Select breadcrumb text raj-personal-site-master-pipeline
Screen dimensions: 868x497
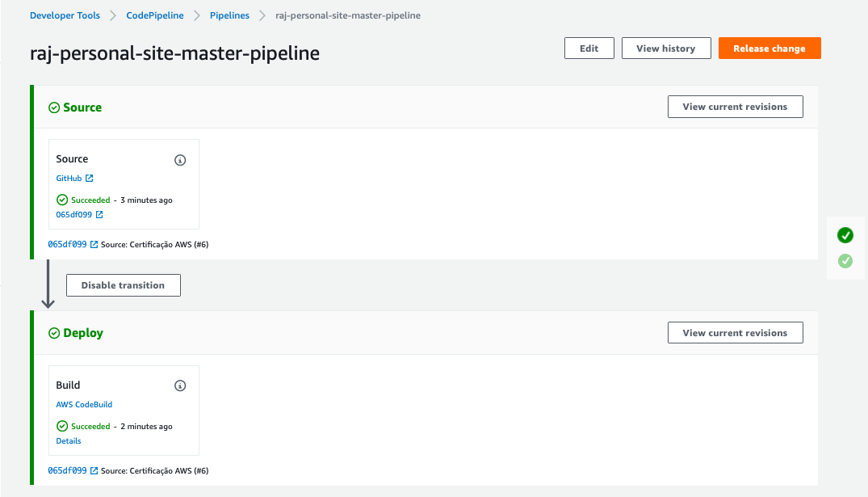(x=348, y=15)
